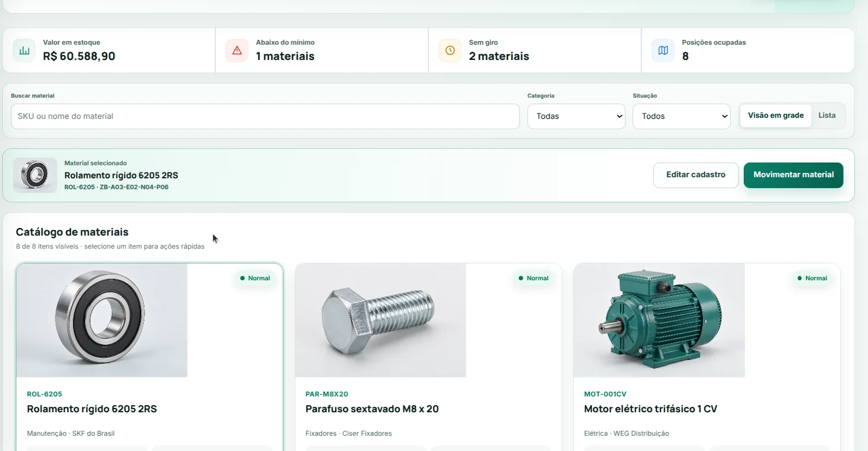Click the Normal status badge on Motor card
Image resolution: width=868 pixels, height=451 pixels.
[x=812, y=278]
